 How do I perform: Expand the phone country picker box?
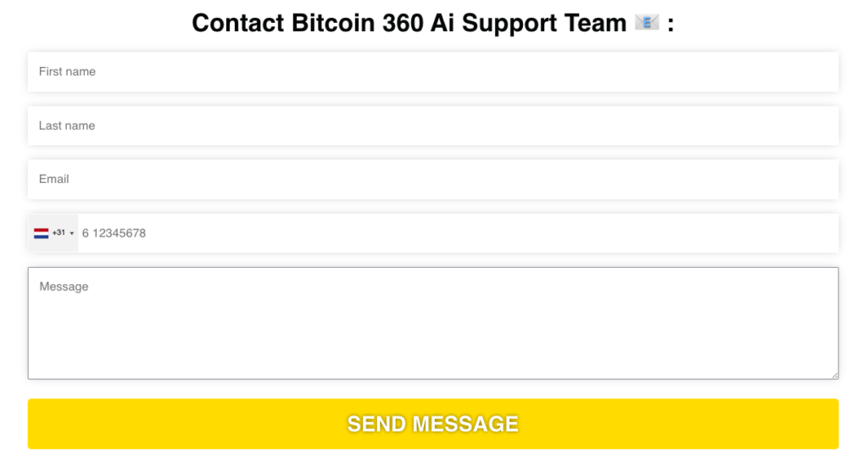(x=53, y=233)
